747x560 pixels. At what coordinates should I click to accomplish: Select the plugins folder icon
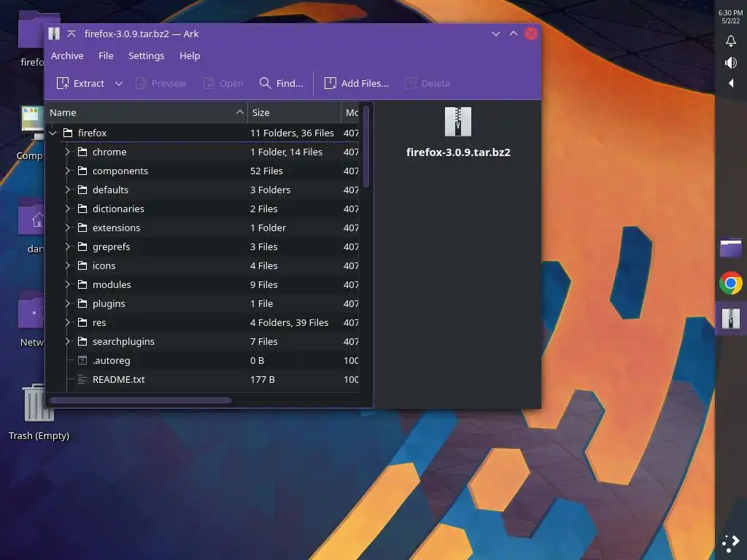point(82,303)
